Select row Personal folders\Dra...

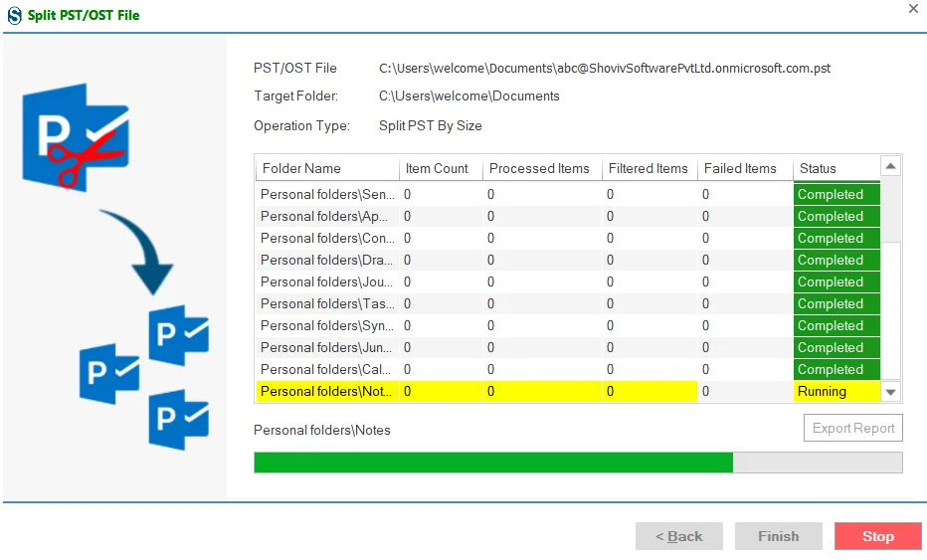click(568, 261)
